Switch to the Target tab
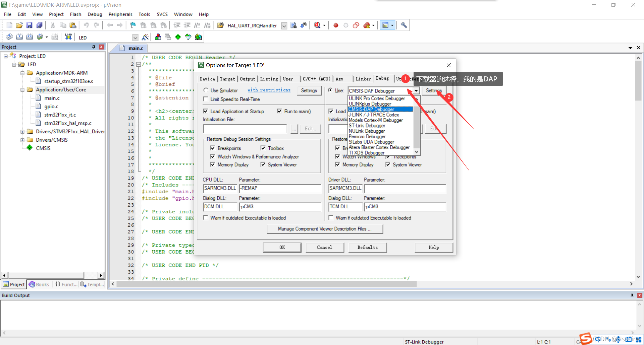The width and height of the screenshot is (644, 345). point(227,79)
